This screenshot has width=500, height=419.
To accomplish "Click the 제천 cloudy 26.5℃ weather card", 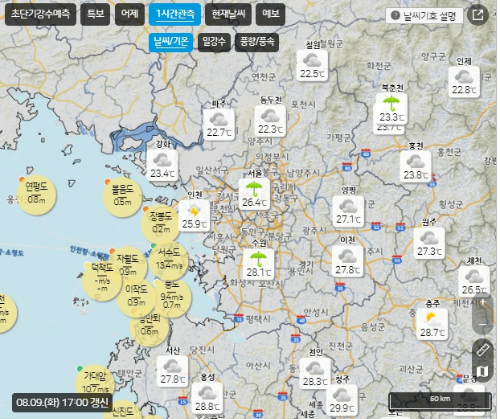I will [474, 281].
